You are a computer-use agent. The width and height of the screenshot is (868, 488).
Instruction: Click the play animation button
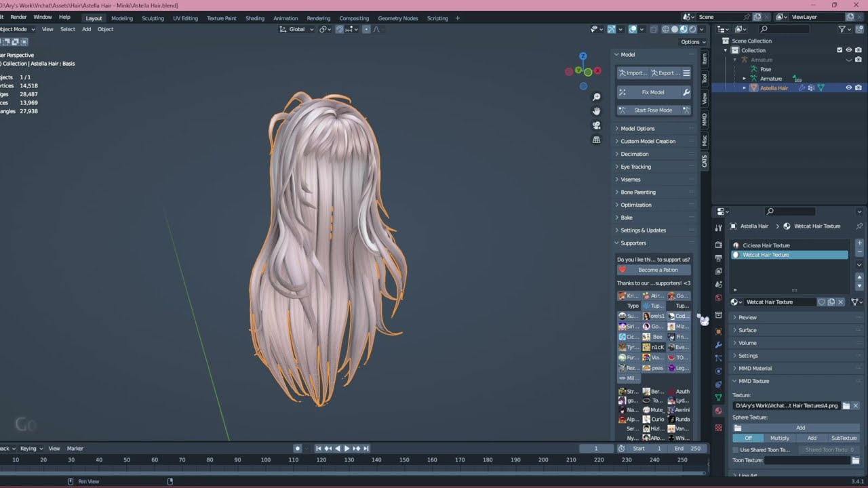pos(347,449)
